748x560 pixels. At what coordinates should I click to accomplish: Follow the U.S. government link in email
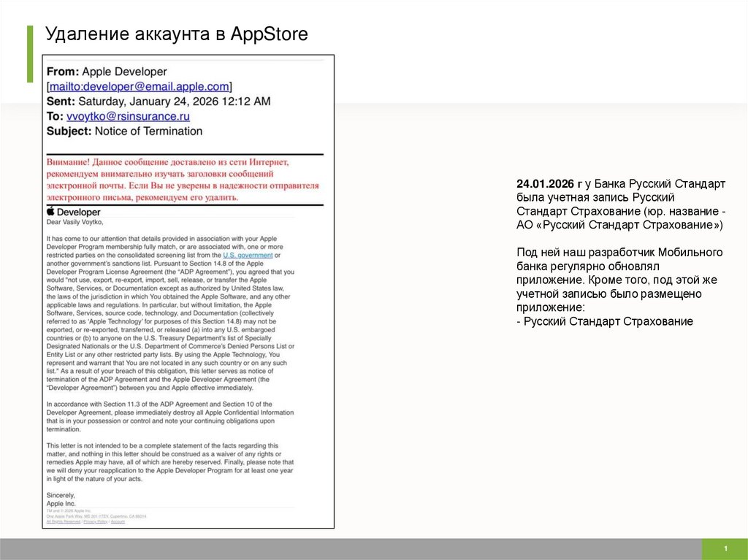click(248, 256)
